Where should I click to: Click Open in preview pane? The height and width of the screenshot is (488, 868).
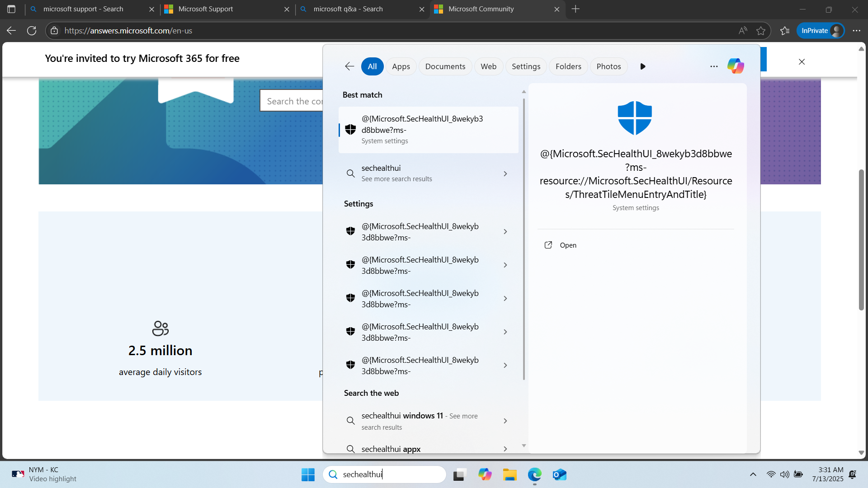568,245
